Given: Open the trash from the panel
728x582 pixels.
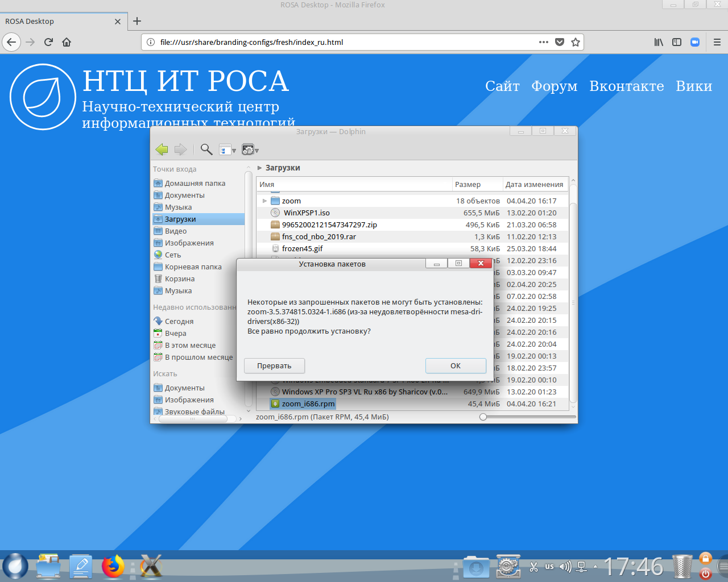Looking at the screenshot, I should click(682, 567).
